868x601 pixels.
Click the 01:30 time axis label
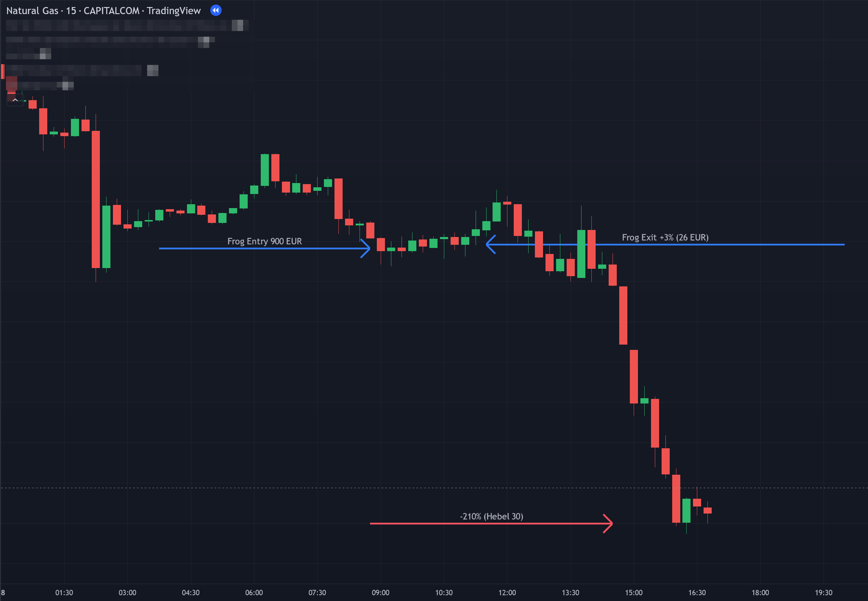[64, 593]
